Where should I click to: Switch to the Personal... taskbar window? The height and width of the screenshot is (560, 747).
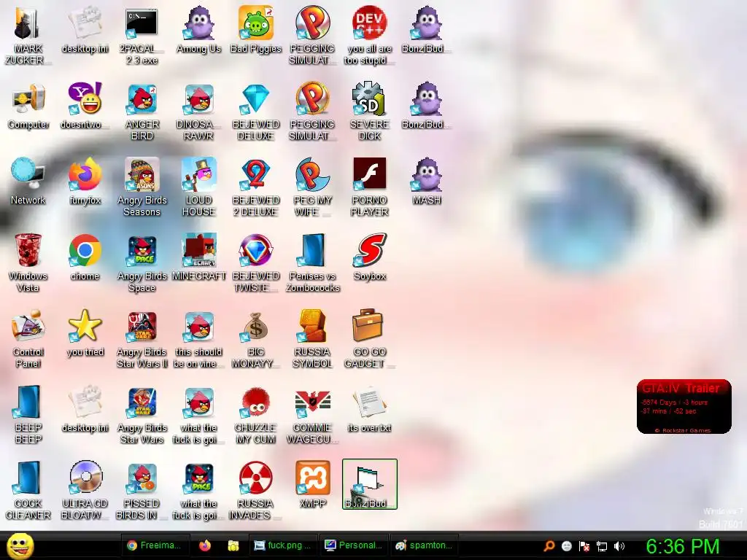[354, 545]
